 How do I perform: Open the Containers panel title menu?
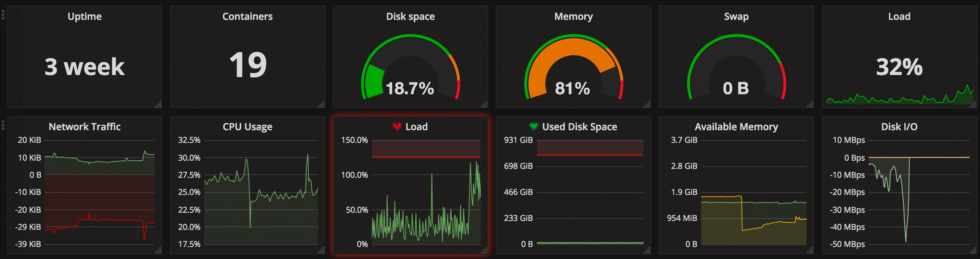[x=247, y=16]
